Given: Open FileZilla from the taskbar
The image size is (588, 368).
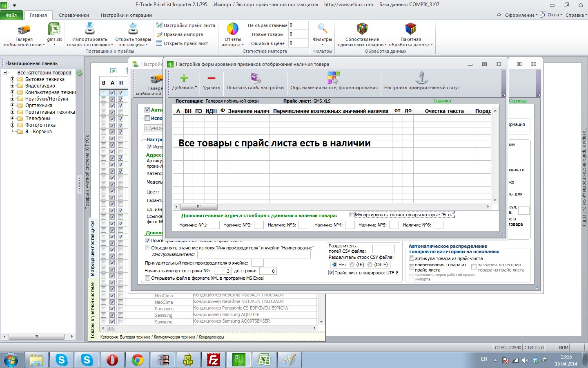Looking at the screenshot, I should 214,360.
